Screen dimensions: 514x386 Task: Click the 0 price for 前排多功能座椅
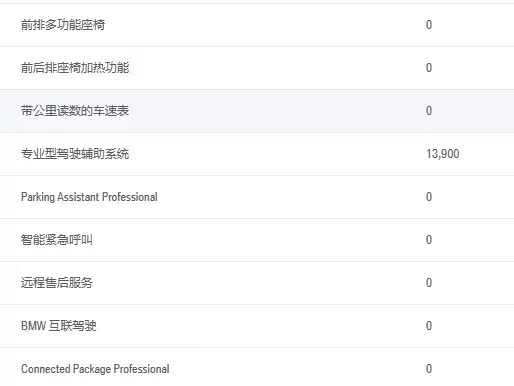[429, 25]
